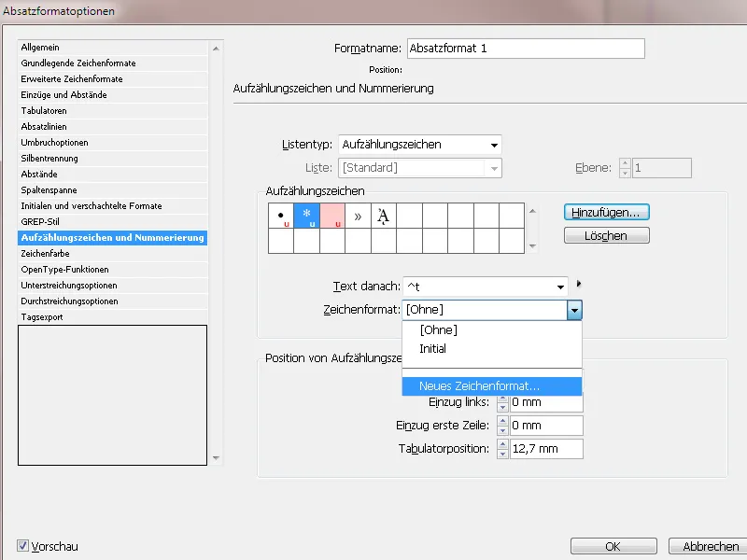Click glyph grid scroll-up arrow

(532, 211)
